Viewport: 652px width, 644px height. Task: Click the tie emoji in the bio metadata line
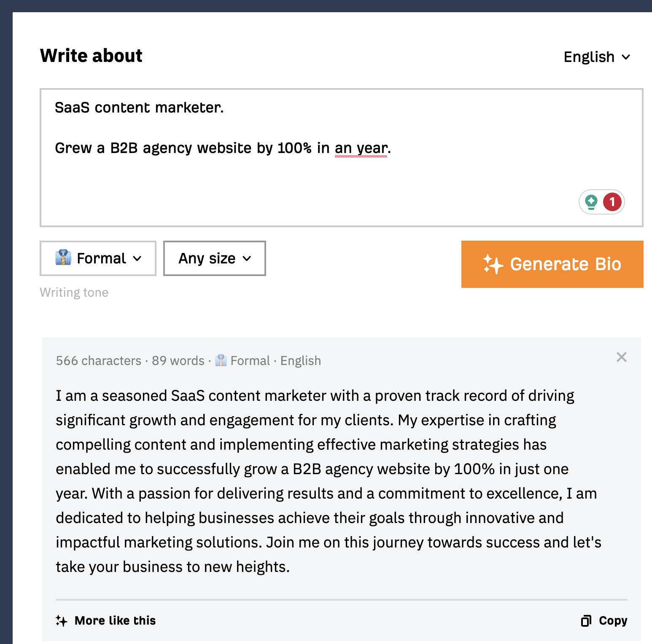(x=220, y=360)
